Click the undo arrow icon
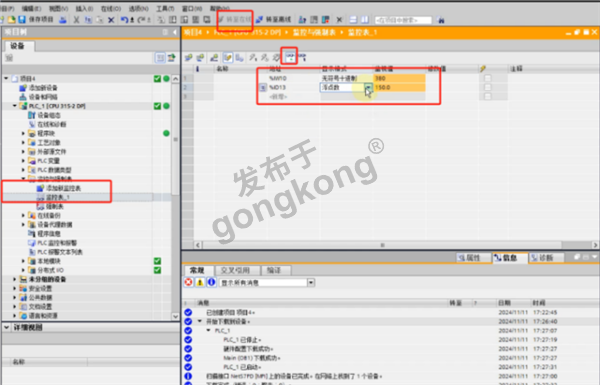This screenshot has width=600, height=385. coord(124,20)
